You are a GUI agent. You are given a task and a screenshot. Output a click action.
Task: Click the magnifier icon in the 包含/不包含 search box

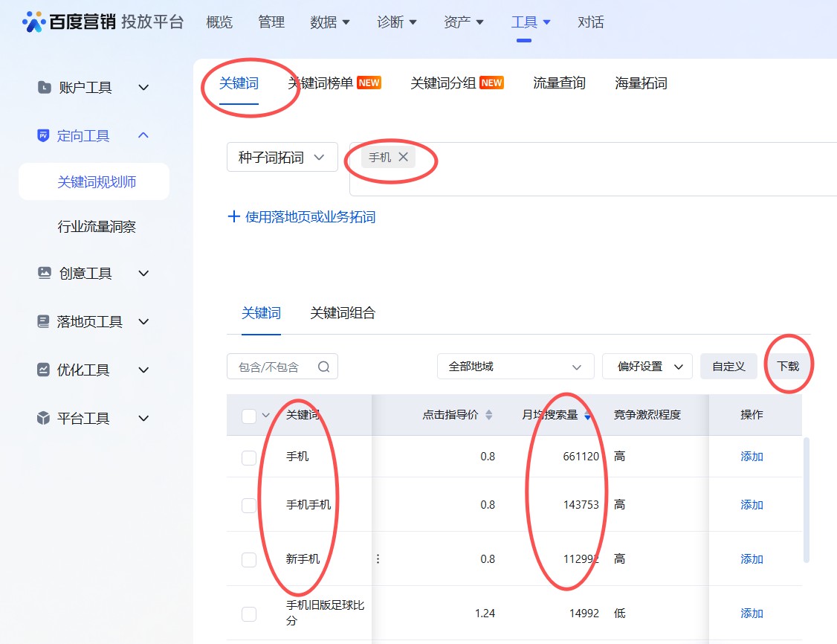point(323,366)
